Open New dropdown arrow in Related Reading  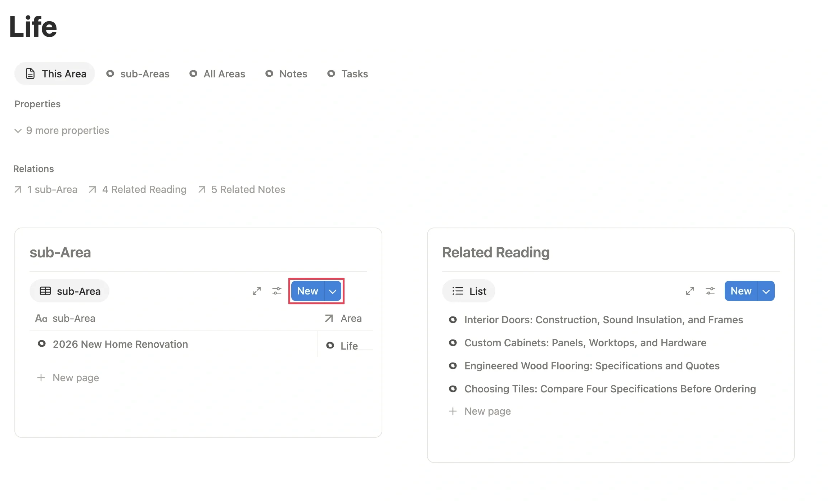[x=766, y=291]
